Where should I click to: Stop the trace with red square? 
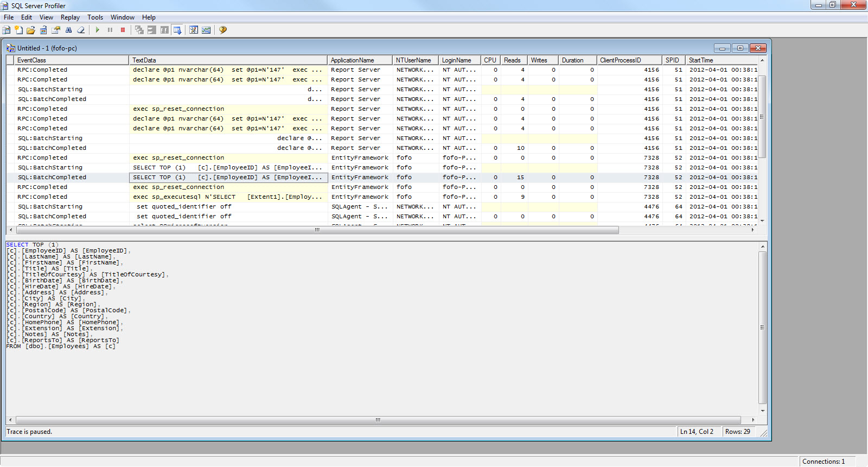(x=123, y=30)
